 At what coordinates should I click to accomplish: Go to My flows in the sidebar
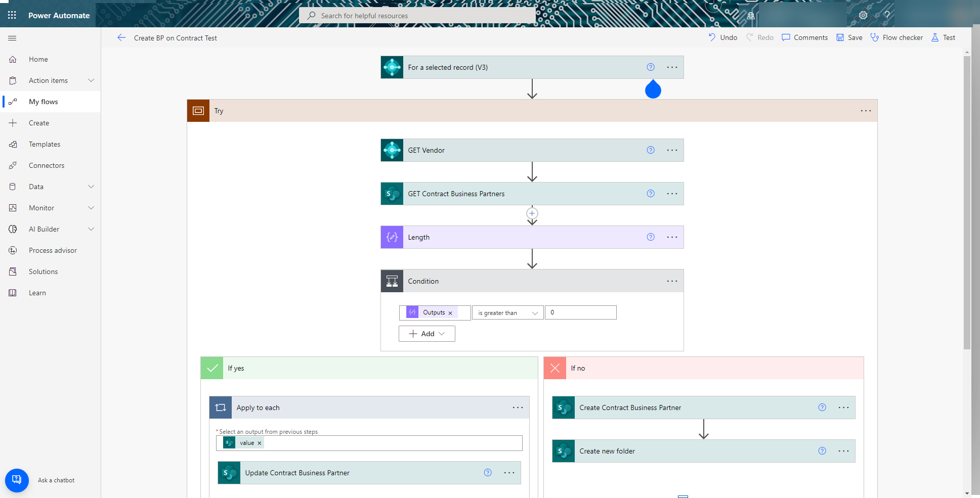(x=44, y=101)
